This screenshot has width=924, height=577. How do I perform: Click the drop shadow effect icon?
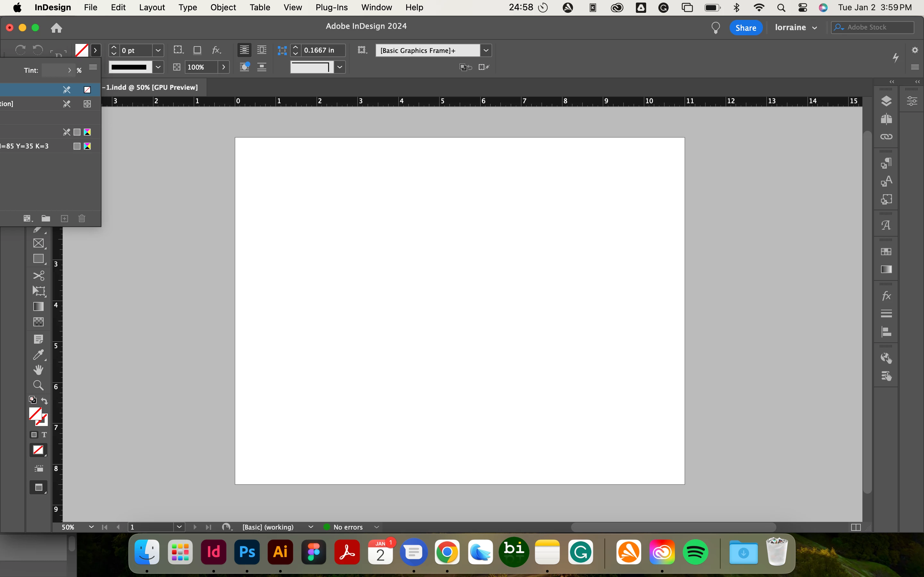click(197, 50)
